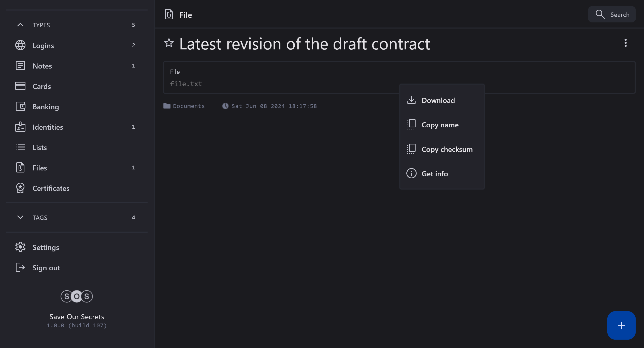Image resolution: width=644 pixels, height=348 pixels.
Task: Click Sign out in the sidebar
Action: coord(46,268)
